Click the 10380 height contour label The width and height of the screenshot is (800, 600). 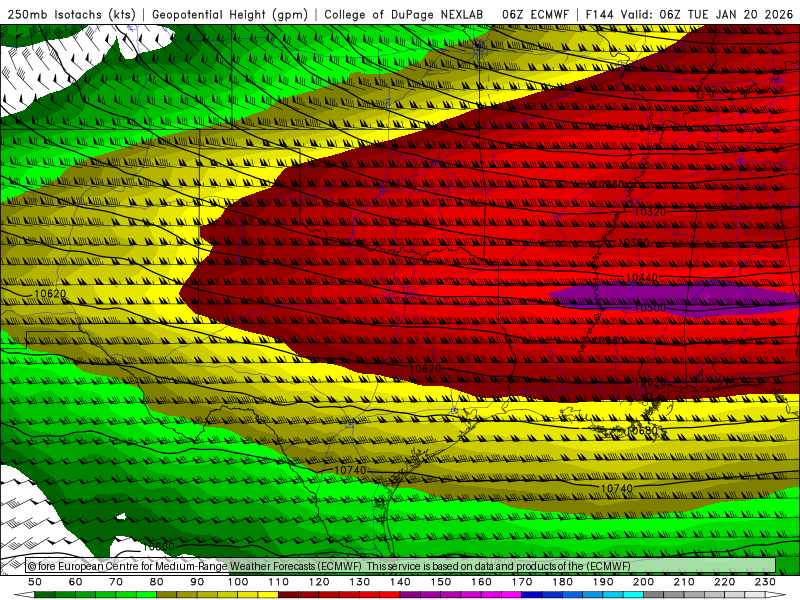pos(633,242)
